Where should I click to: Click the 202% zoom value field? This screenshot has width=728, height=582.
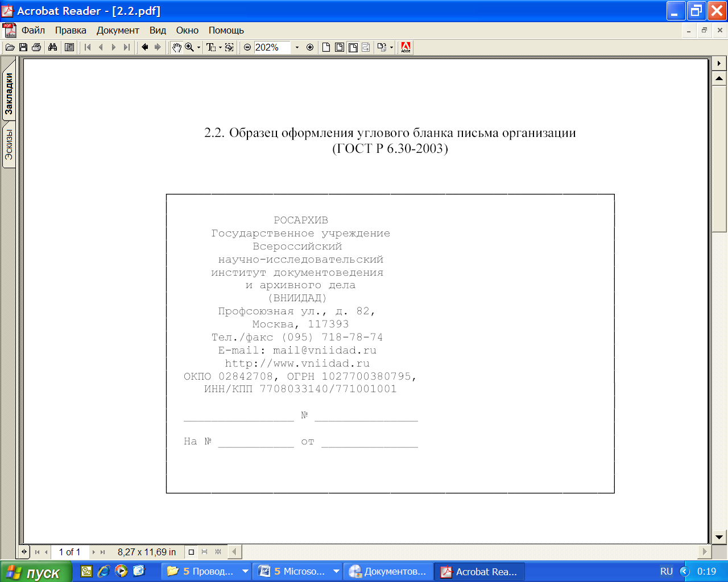[272, 47]
